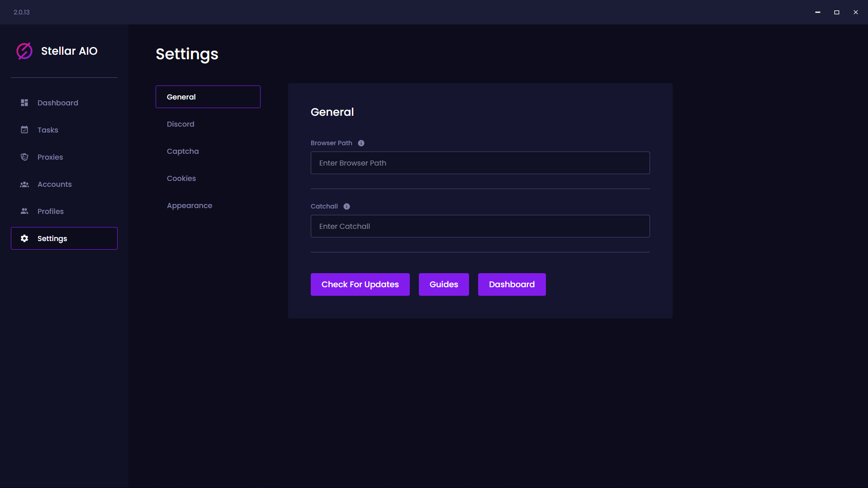868x488 pixels.
Task: Click the Catchall info icon
Action: point(346,206)
